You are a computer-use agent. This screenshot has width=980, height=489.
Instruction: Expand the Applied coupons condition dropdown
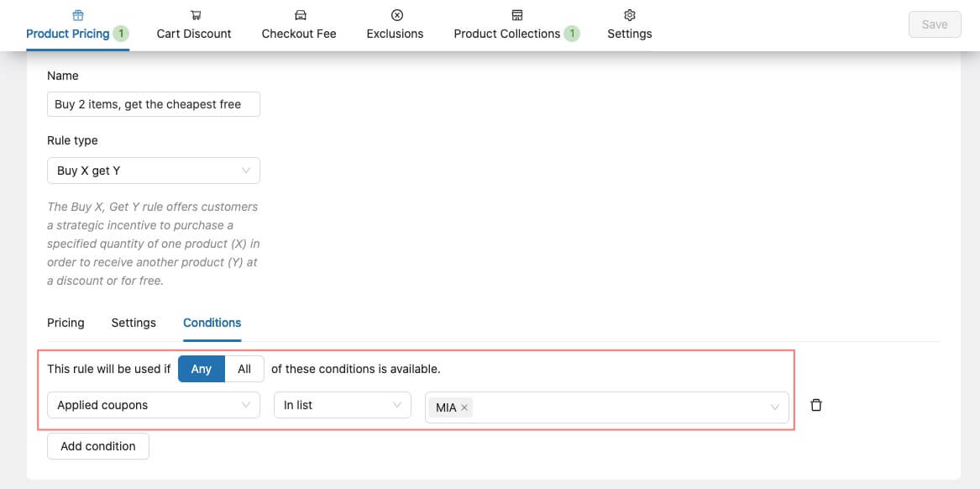click(154, 405)
